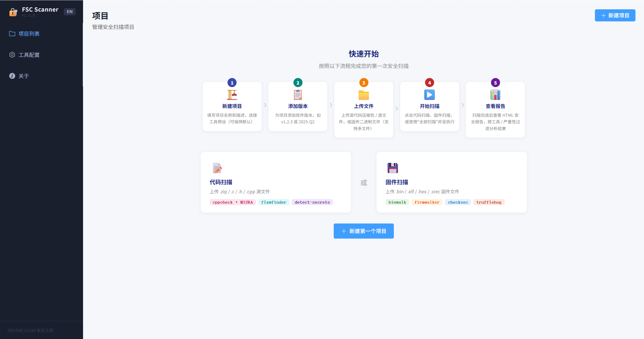Viewport: 644px width, 339px height.
Task: Click the chevron between 上传文件 and 开始扫描
Action: coord(397,108)
